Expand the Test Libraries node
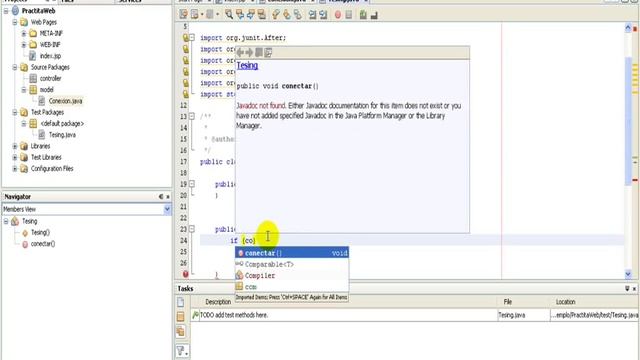The image size is (640, 360). [x=15, y=157]
